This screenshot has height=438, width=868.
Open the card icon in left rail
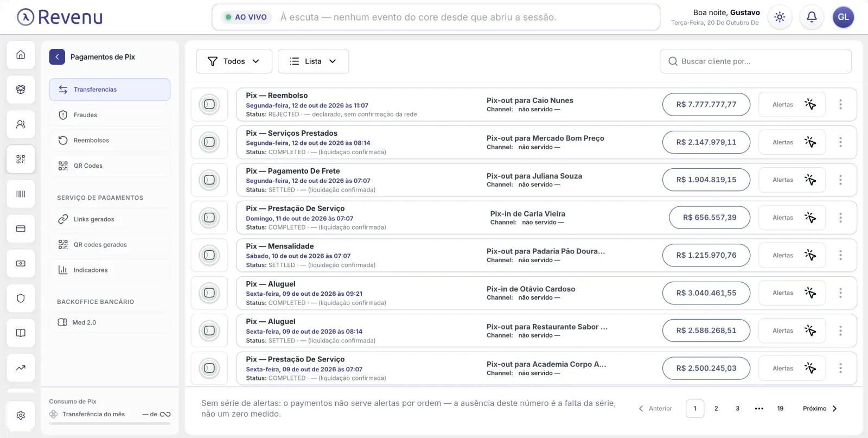21,228
